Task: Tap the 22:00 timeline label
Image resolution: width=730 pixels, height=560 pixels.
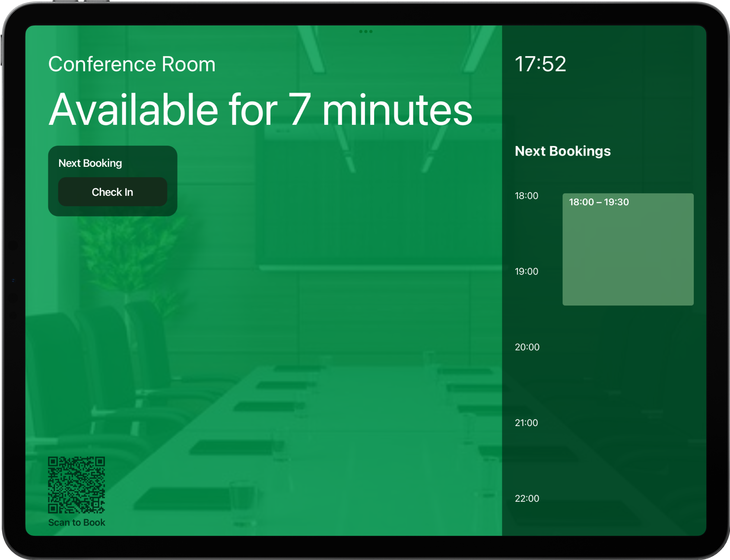Action: (527, 498)
